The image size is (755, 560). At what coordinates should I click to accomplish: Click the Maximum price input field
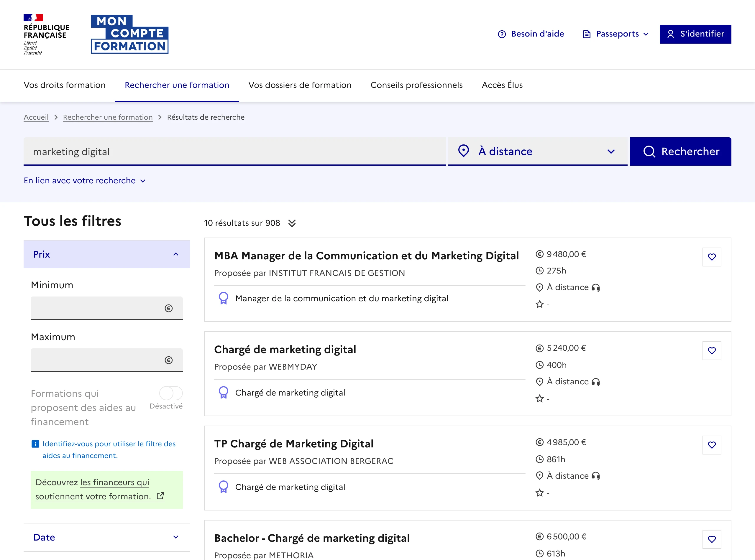point(106,360)
